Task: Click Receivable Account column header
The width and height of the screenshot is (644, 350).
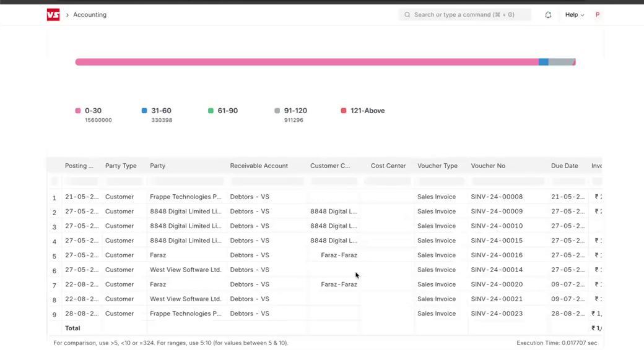Action: click(x=259, y=166)
